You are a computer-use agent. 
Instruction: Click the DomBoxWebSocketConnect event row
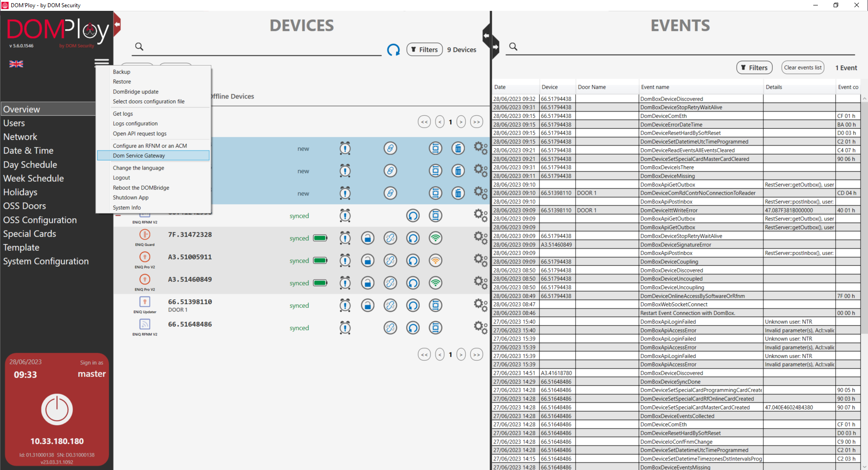click(x=677, y=305)
